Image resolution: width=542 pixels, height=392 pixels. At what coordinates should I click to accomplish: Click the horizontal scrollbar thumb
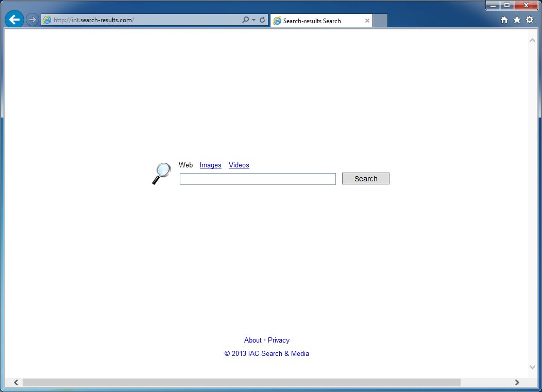pyautogui.click(x=242, y=382)
